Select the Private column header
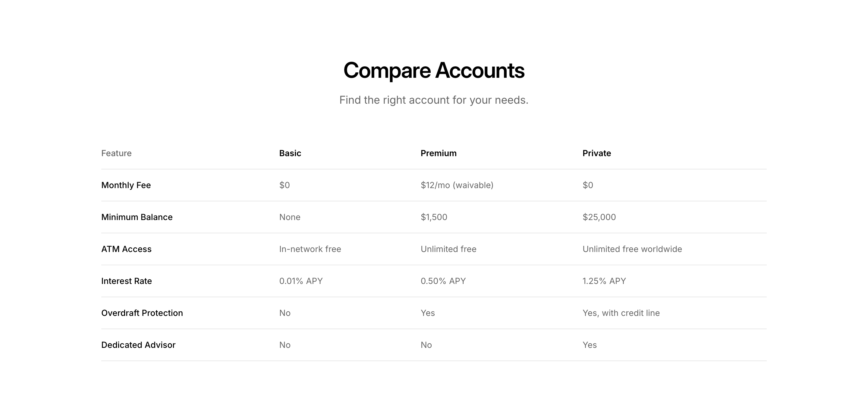 pyautogui.click(x=596, y=153)
